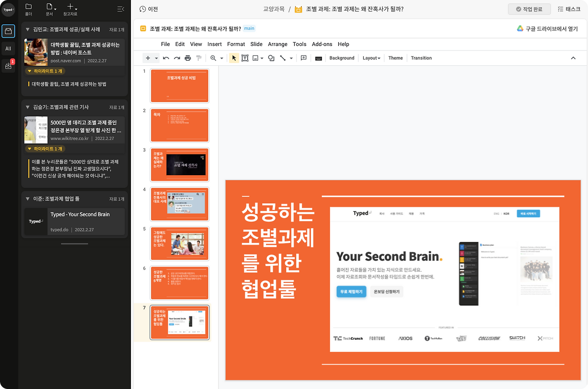Viewport: 588px width, 389px height.
Task: Collapse the left panel with the fold icon
Action: [121, 9]
